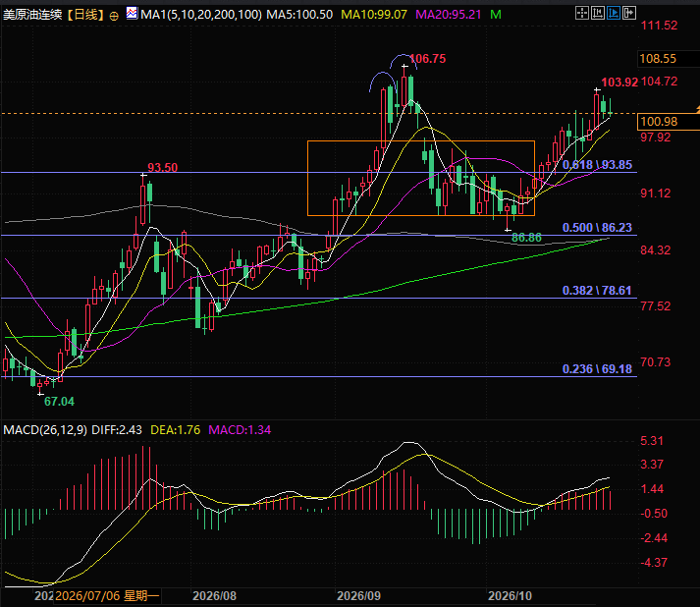
Task: Click the 2026/09 time axis label
Action: tap(359, 596)
